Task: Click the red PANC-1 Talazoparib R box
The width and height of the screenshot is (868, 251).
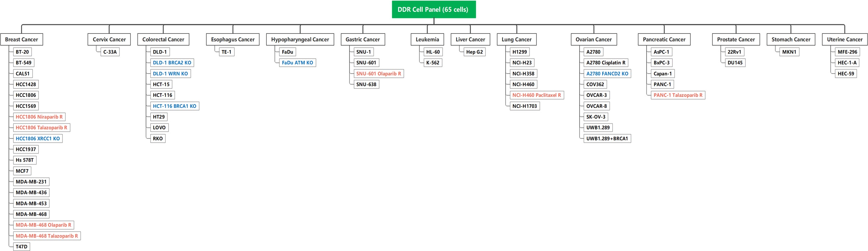Action: point(678,95)
